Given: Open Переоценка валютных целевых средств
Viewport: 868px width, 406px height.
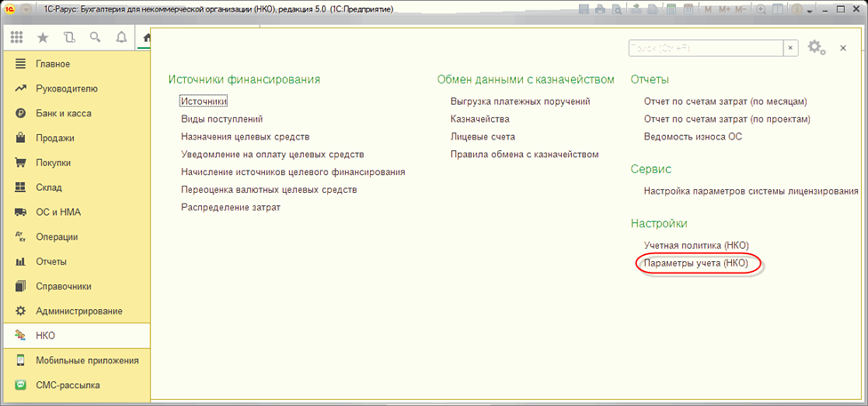Looking at the screenshot, I should tap(269, 190).
